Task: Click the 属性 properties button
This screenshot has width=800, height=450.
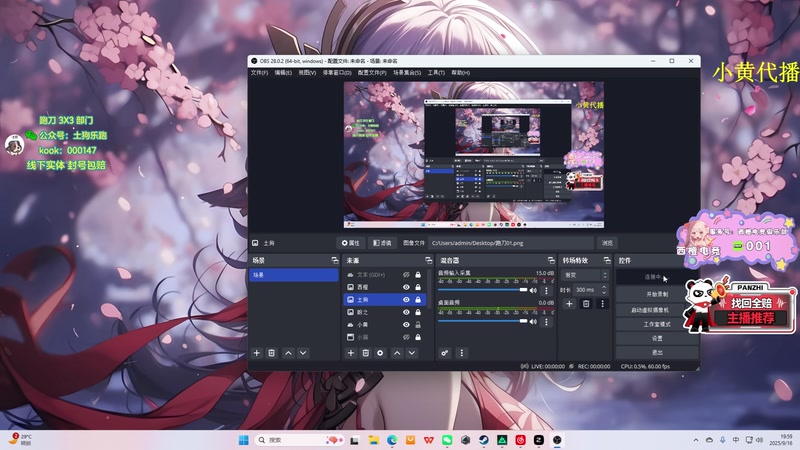Action: (x=351, y=243)
